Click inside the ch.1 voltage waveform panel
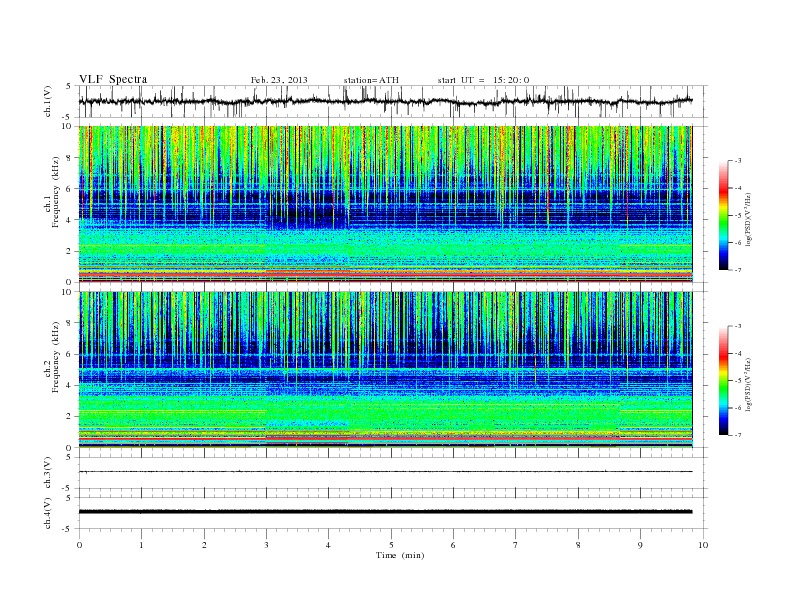 click(x=392, y=101)
